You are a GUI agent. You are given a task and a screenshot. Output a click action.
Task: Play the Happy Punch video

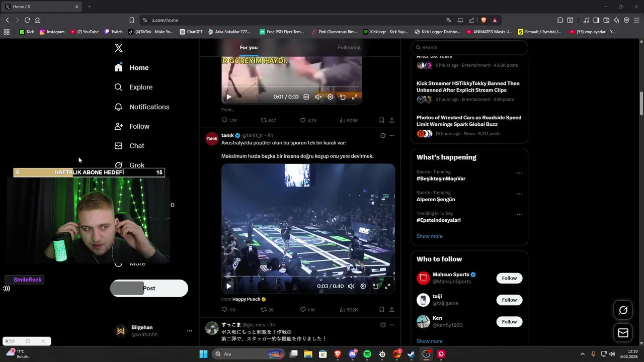coord(228,286)
